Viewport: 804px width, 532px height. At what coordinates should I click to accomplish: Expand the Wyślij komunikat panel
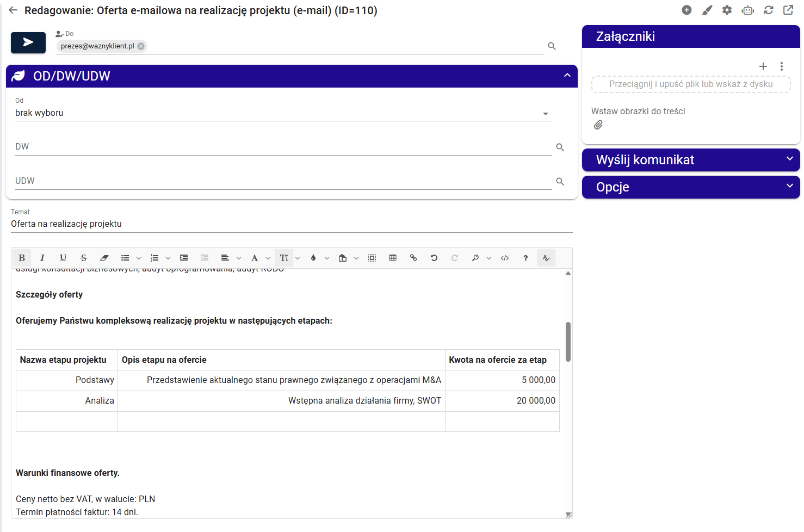[691, 160]
